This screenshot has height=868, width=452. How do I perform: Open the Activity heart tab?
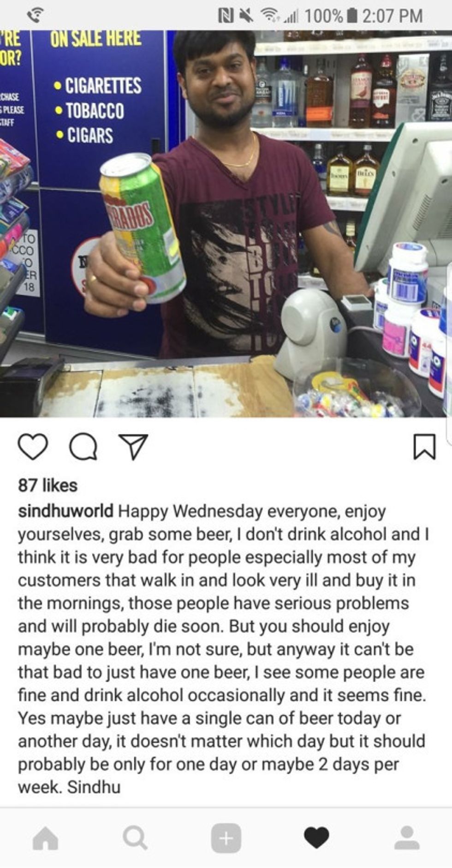pos(316,838)
